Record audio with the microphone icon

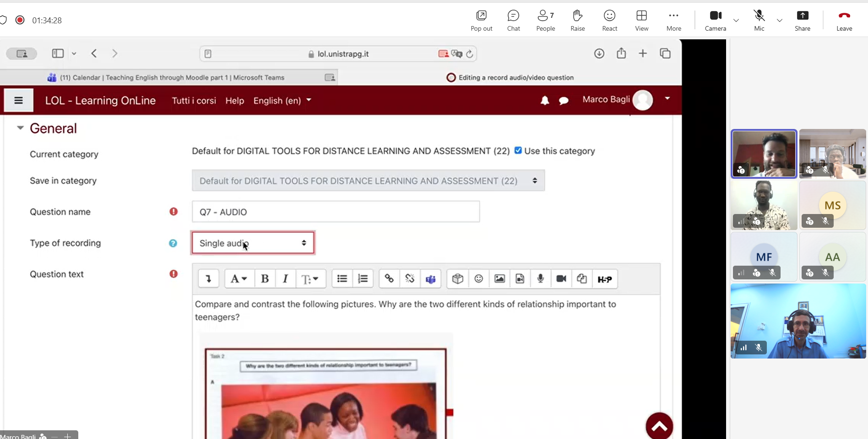pos(540,279)
